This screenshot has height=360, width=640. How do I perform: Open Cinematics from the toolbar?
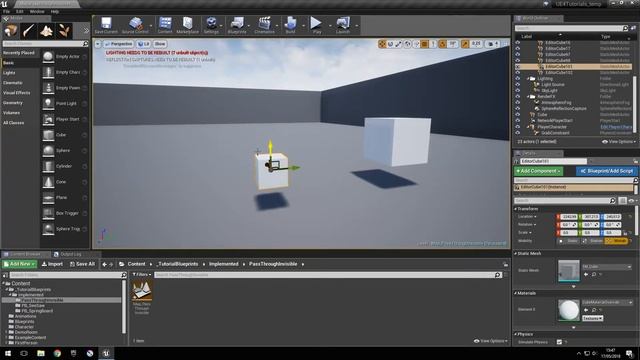point(264,25)
